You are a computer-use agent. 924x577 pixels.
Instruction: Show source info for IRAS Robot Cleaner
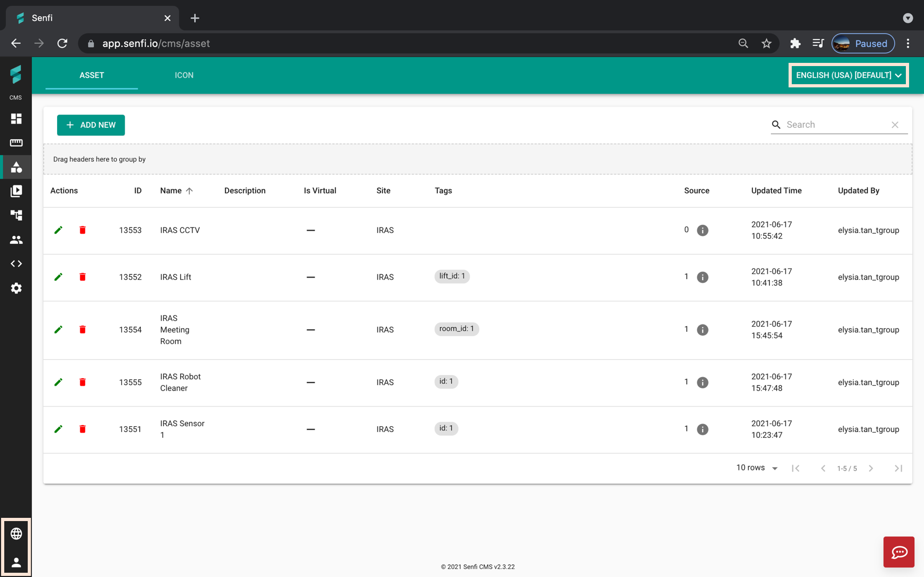tap(703, 383)
